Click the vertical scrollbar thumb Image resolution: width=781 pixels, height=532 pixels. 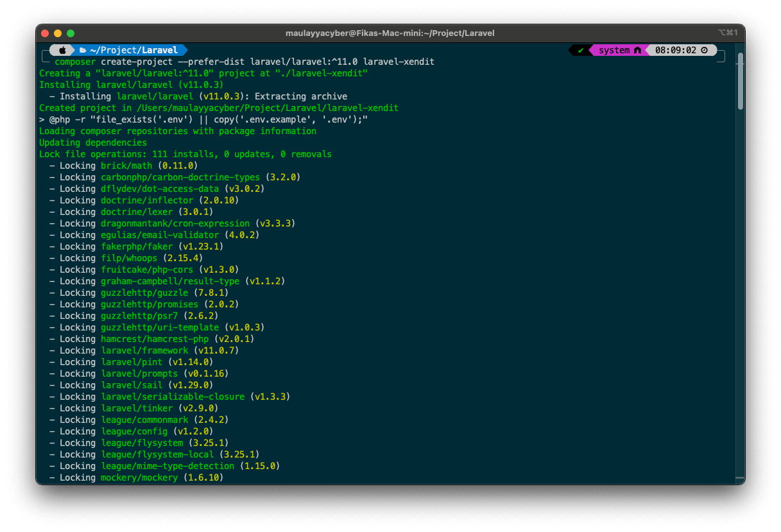pos(740,80)
